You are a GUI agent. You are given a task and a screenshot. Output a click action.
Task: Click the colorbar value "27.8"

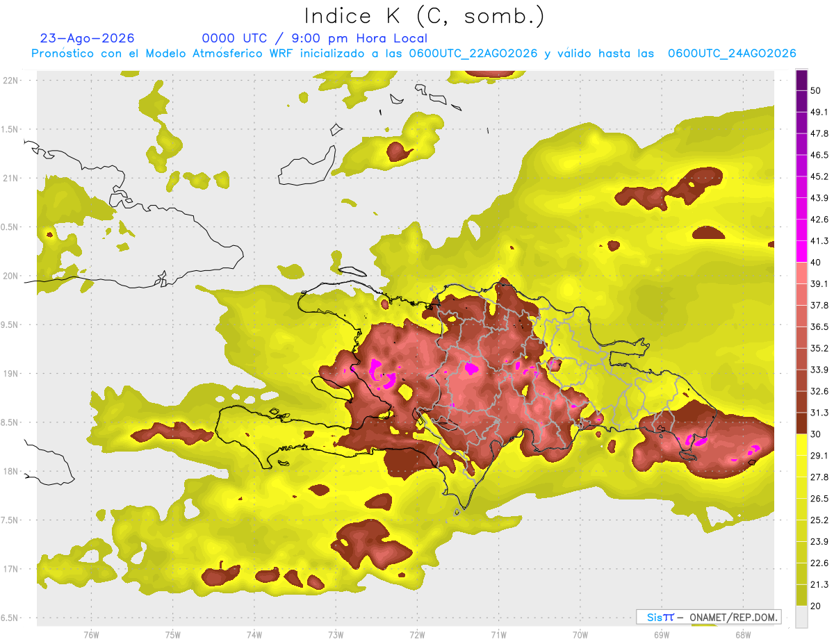(x=820, y=477)
